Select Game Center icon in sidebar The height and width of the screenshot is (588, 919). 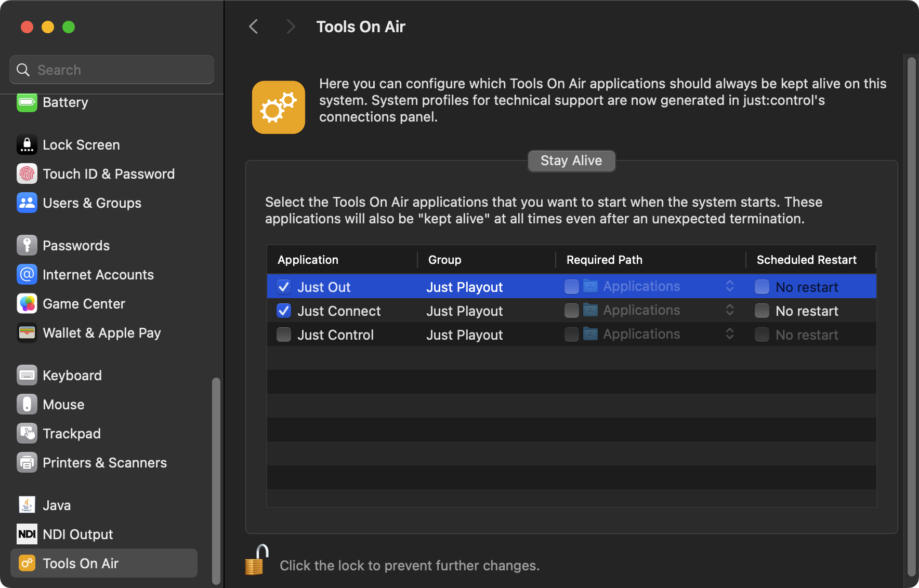(27, 303)
